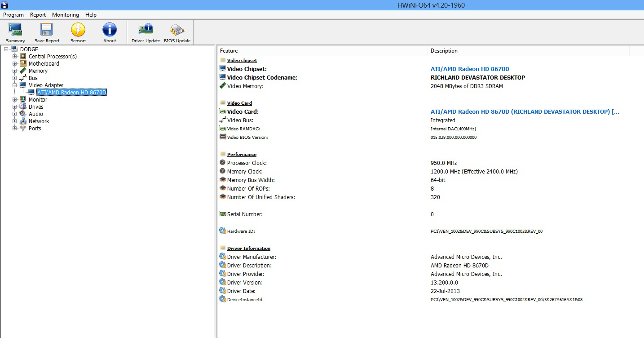Click the Hardware ID gear icon
The height and width of the screenshot is (338, 644).
pos(222,231)
